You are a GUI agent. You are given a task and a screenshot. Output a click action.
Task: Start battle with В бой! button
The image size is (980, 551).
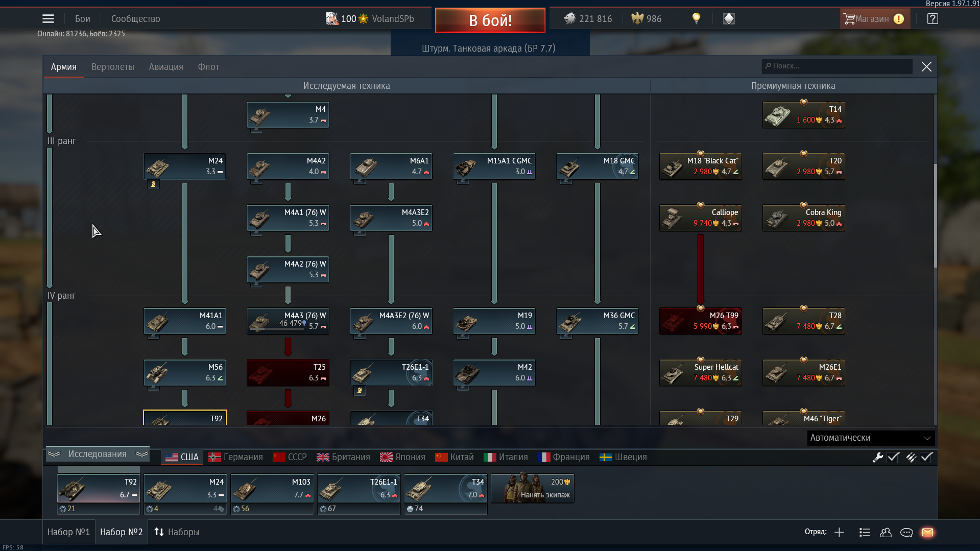490,20
